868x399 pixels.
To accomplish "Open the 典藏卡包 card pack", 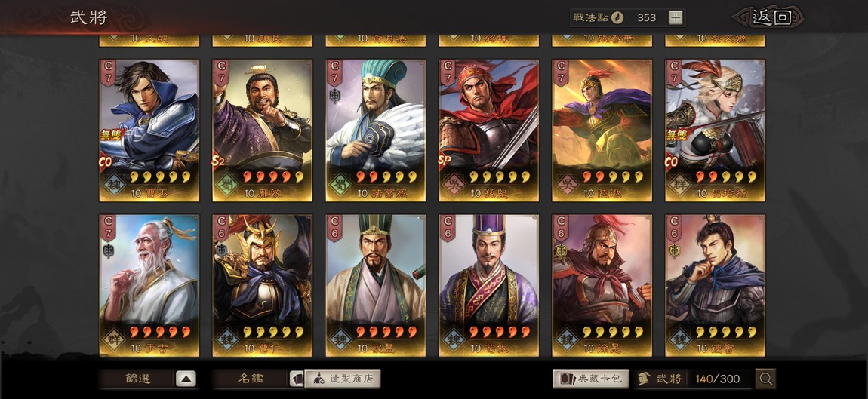I will pyautogui.click(x=591, y=379).
